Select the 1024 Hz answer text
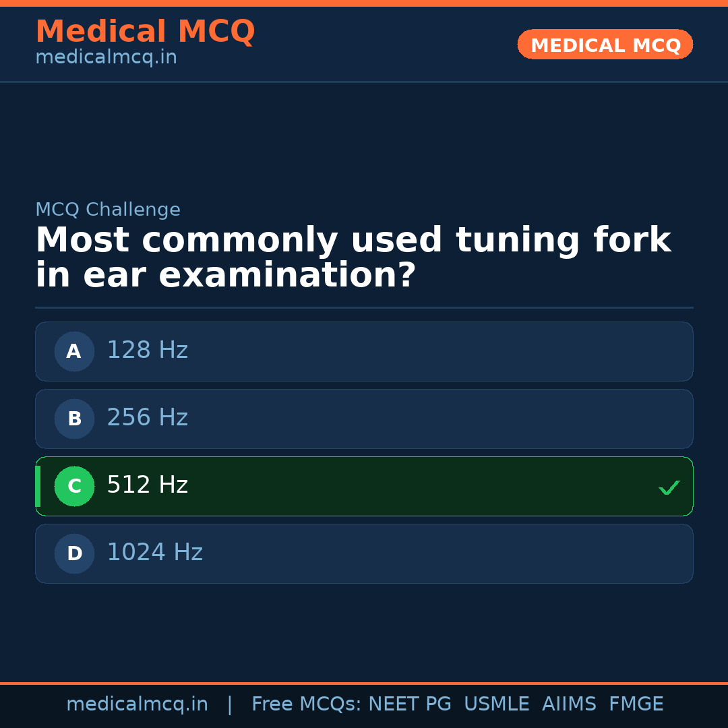Image resolution: width=728 pixels, height=728 pixels. coord(154,553)
